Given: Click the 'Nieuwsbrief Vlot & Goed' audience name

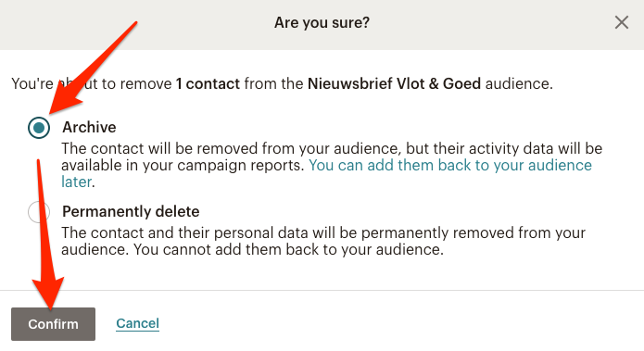Looking at the screenshot, I should tap(395, 83).
